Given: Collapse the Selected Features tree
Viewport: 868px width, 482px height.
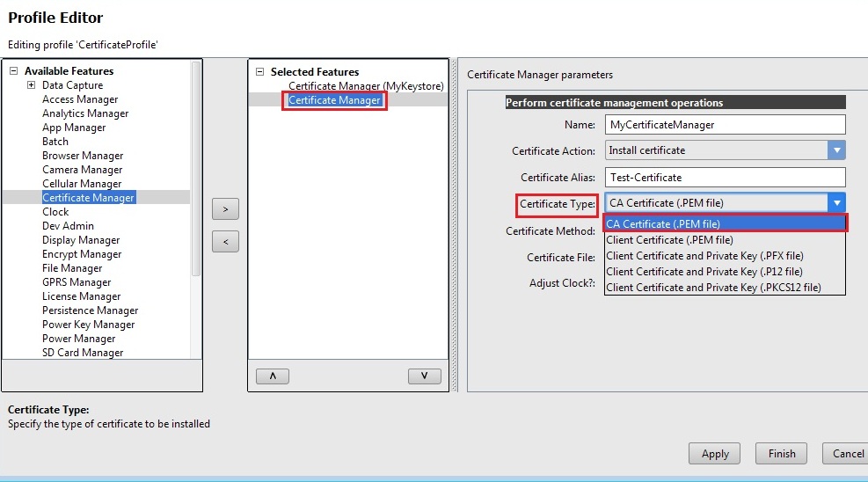Looking at the screenshot, I should pos(260,72).
